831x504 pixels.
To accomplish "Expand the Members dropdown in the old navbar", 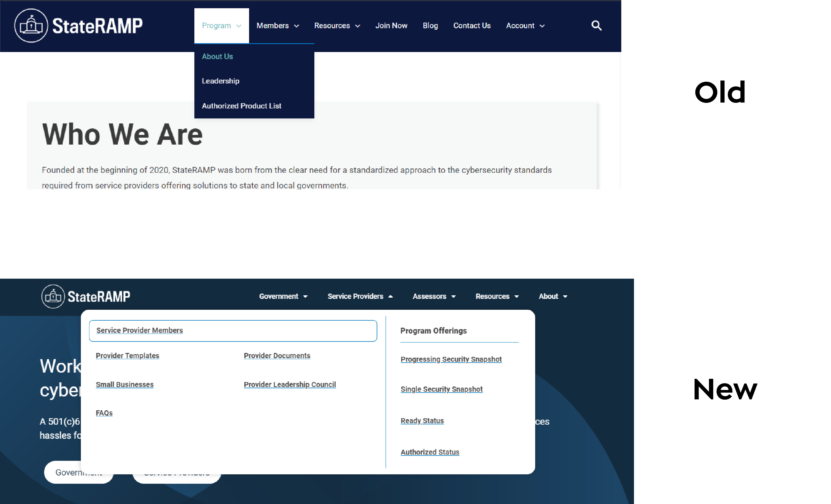I will tap(277, 26).
